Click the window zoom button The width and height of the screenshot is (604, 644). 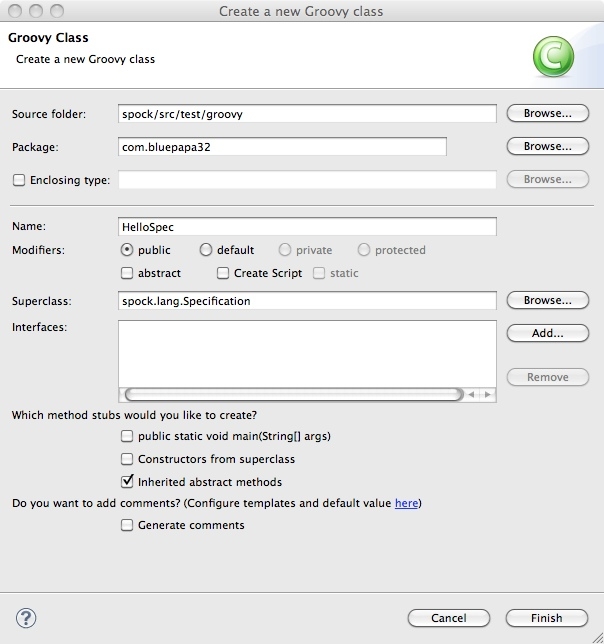(x=57, y=11)
